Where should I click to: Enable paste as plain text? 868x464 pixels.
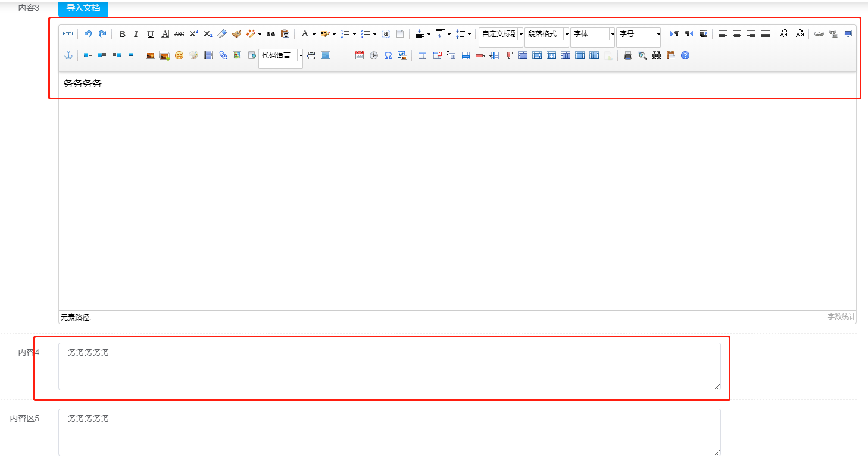tap(285, 34)
